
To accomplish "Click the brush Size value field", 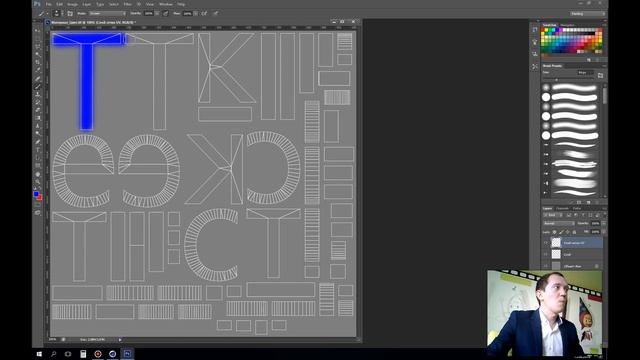I will (x=585, y=73).
